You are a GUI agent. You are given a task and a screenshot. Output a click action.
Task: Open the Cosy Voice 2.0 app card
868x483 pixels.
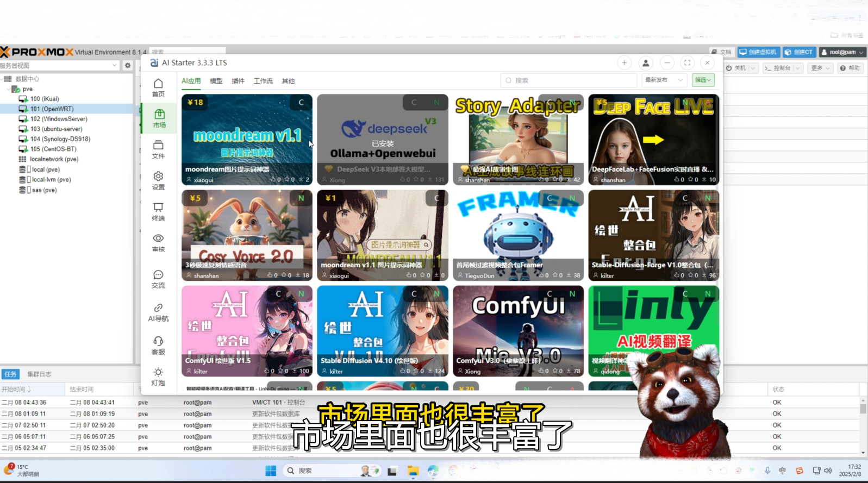coord(247,235)
